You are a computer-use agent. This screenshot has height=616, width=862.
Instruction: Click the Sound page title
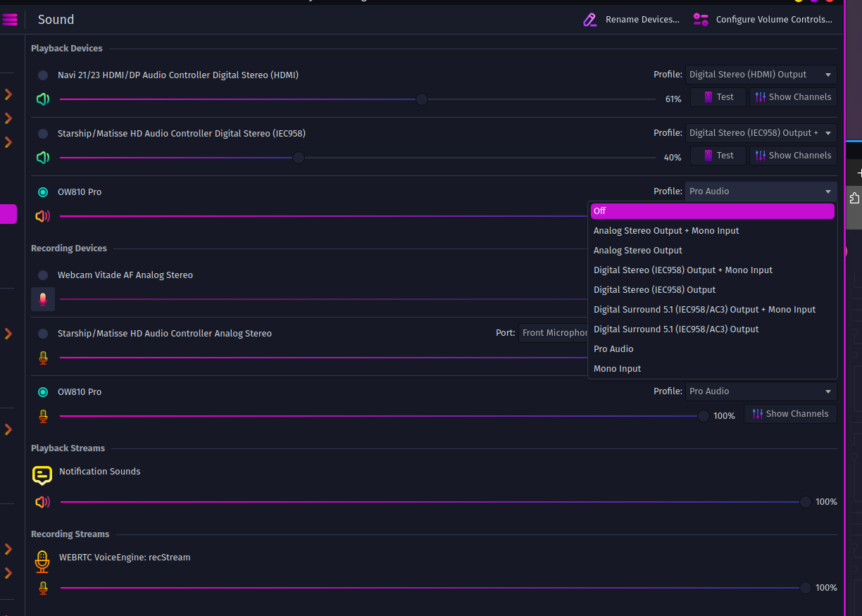pyautogui.click(x=56, y=20)
